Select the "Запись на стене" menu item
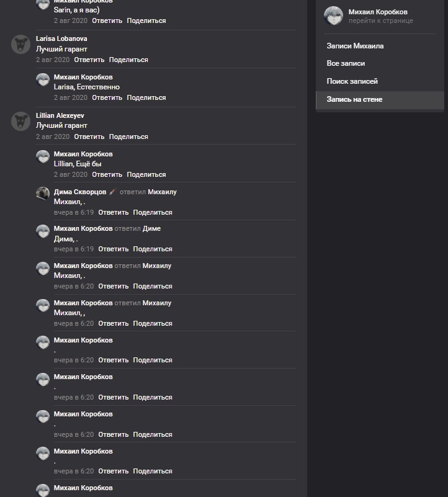Image resolution: width=448 pixels, height=497 pixels. tap(354, 99)
